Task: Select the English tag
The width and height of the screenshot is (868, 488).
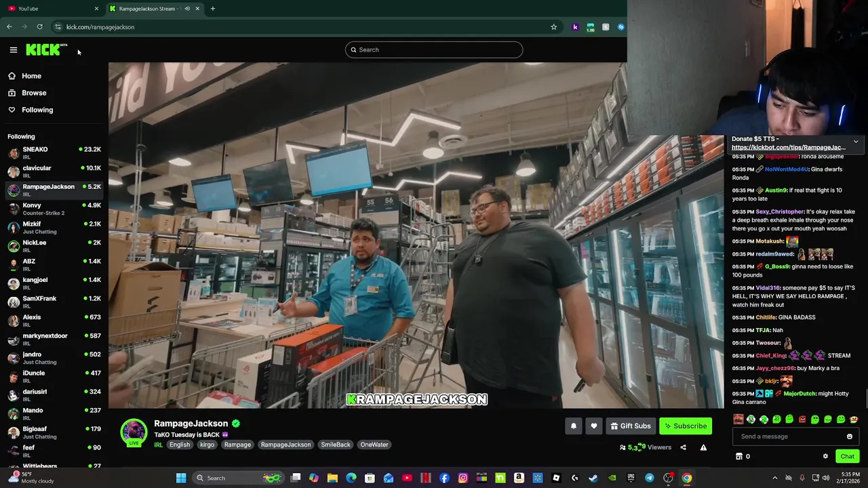Action: tap(180, 445)
